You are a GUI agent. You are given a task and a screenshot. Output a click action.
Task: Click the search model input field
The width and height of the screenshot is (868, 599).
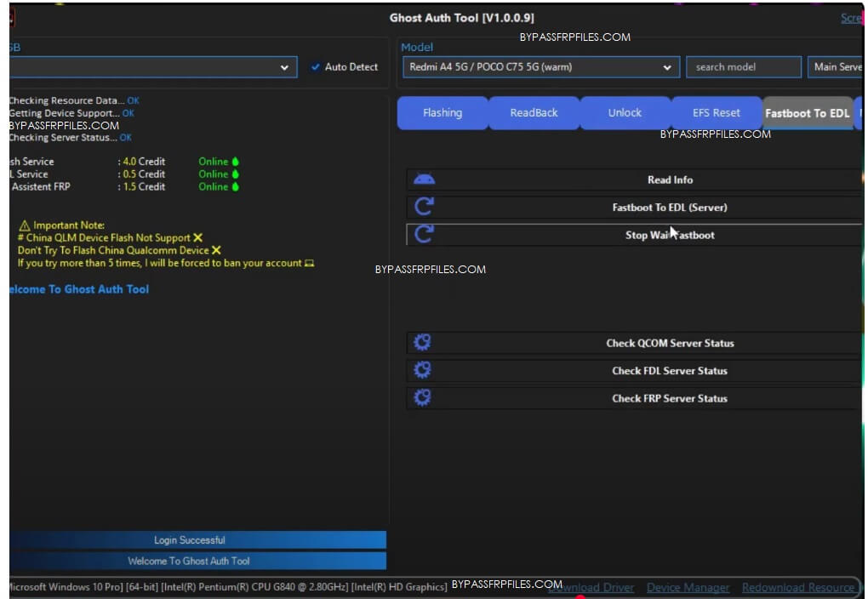click(x=743, y=67)
